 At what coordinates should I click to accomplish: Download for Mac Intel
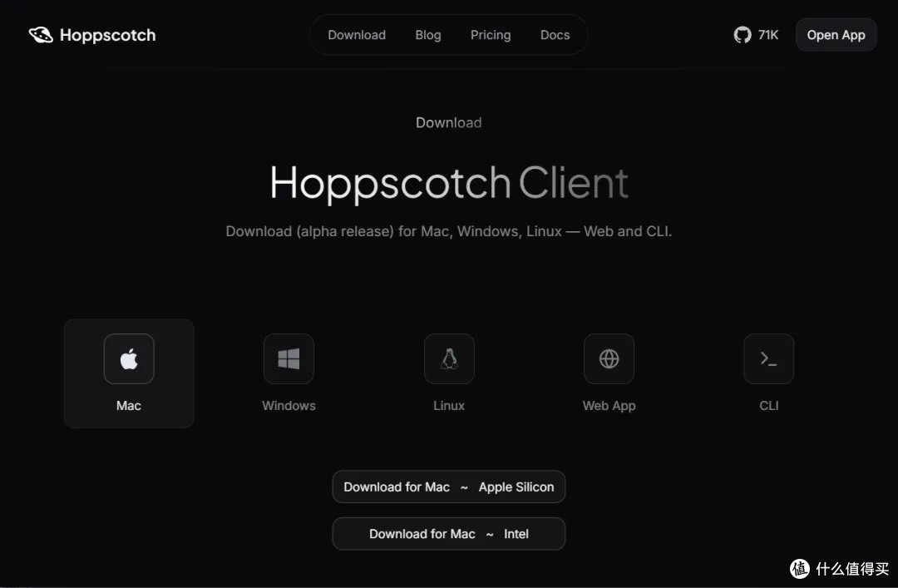click(448, 534)
